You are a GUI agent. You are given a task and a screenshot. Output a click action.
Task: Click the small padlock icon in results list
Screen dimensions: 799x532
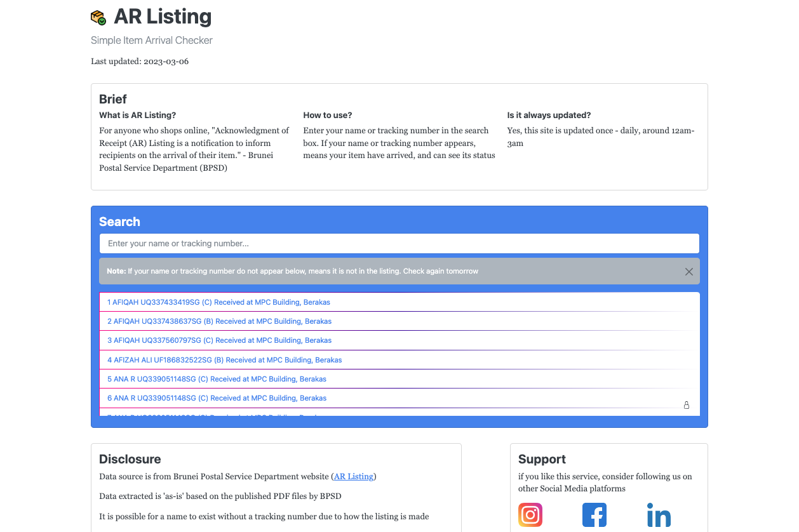tap(687, 405)
